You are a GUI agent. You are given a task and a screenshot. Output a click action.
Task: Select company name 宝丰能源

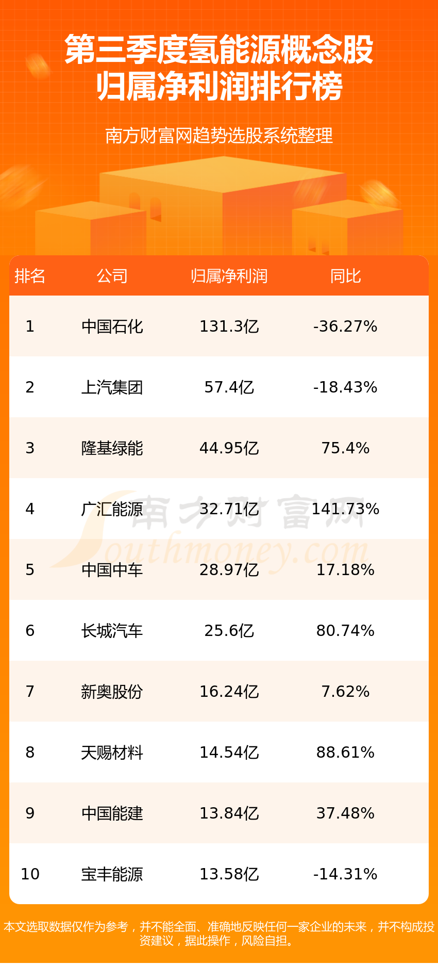(112, 874)
